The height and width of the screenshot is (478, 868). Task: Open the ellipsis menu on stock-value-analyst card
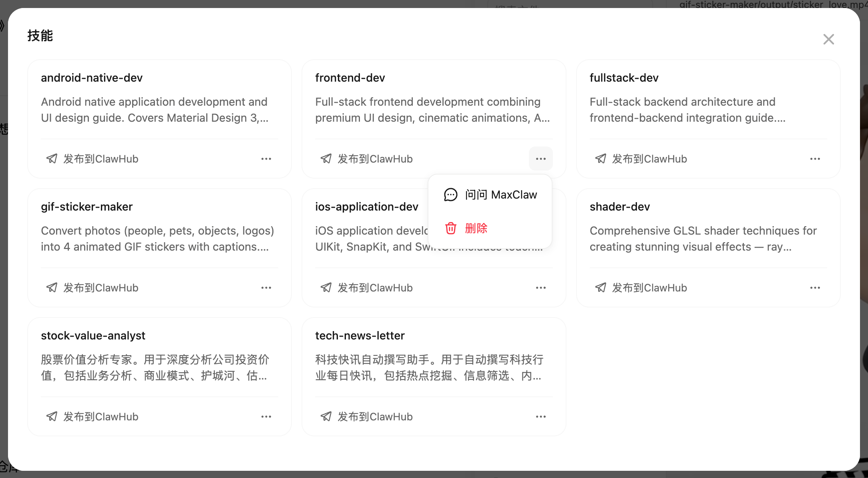[x=266, y=416]
